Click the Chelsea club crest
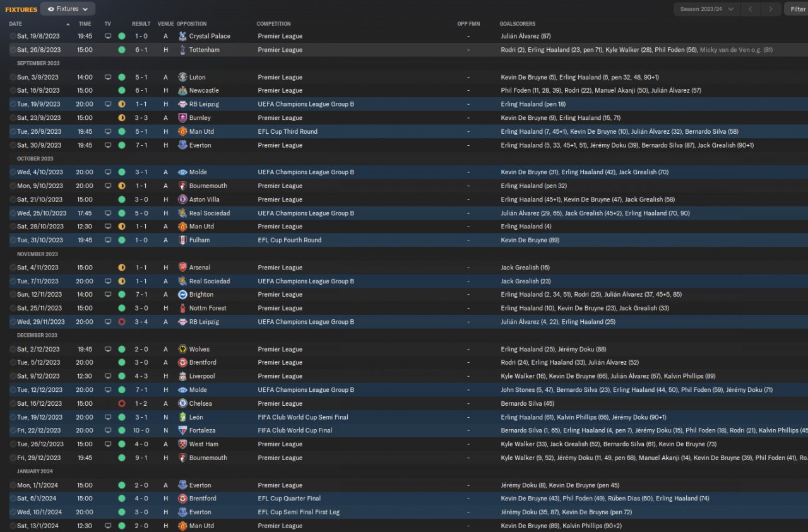This screenshot has width=808, height=532. click(x=182, y=403)
